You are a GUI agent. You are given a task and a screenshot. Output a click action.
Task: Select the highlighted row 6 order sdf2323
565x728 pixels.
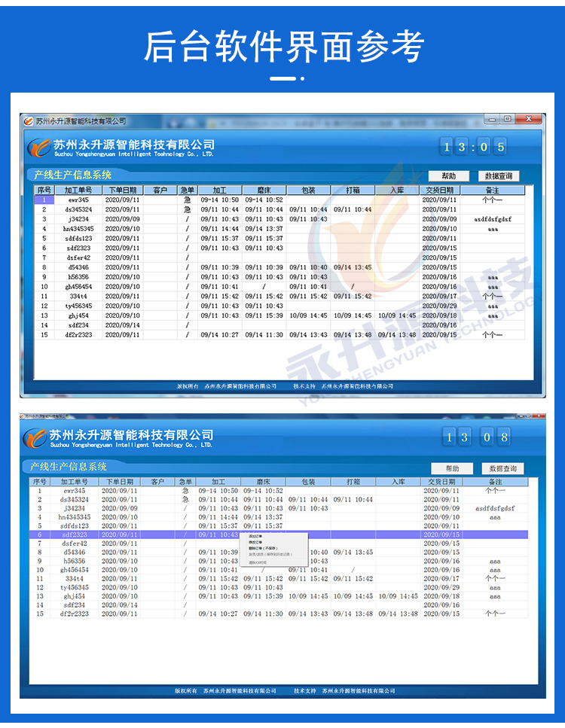coord(75,535)
